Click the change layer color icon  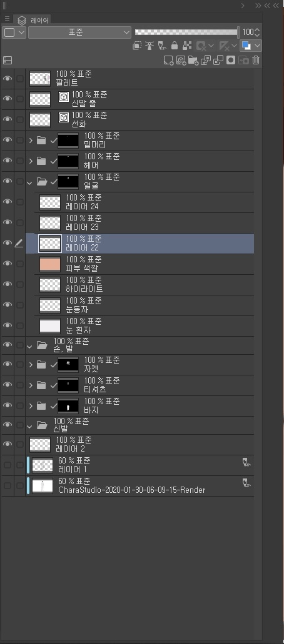(246, 46)
